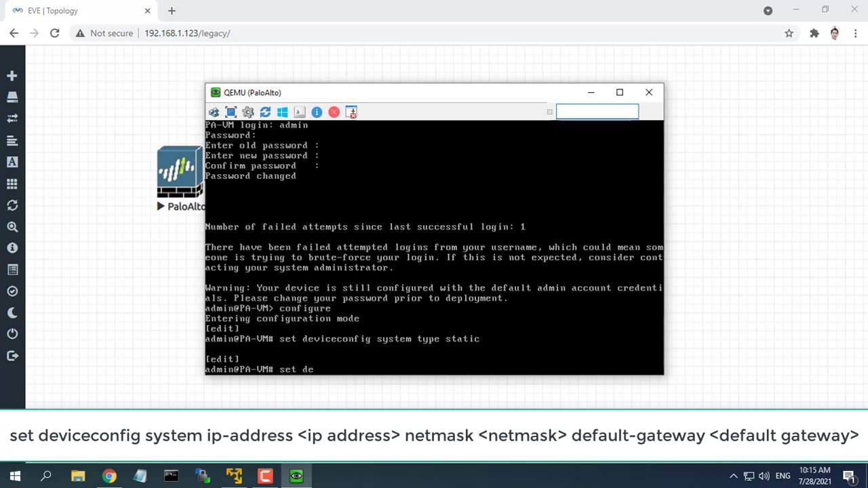The image size is (868, 488).
Task: Show hidden system tray icons chevron
Action: coord(733,476)
